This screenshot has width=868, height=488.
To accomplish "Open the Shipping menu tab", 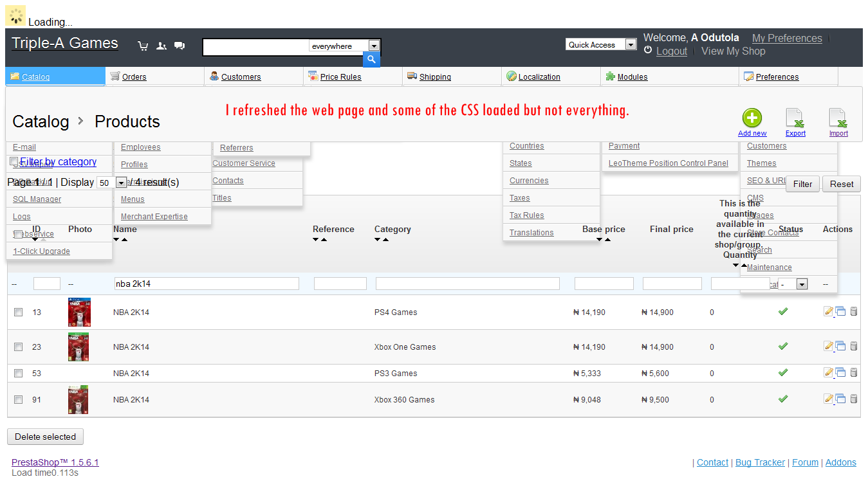I will (x=452, y=77).
